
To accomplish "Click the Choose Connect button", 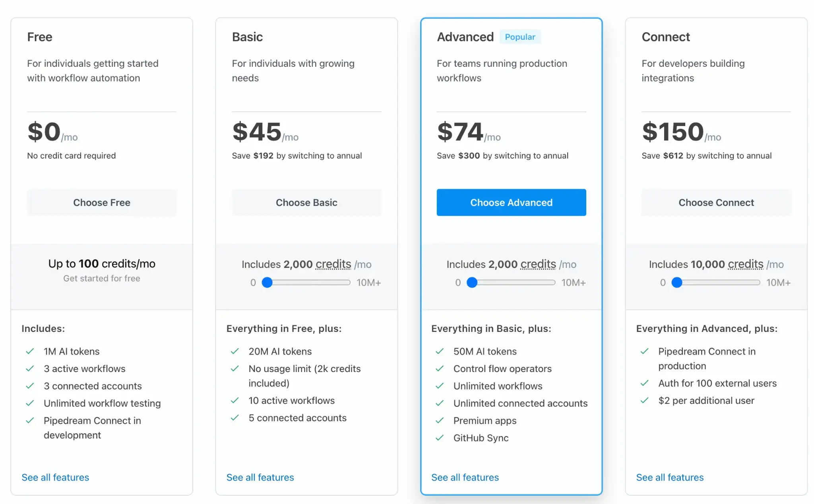I will tap(716, 203).
